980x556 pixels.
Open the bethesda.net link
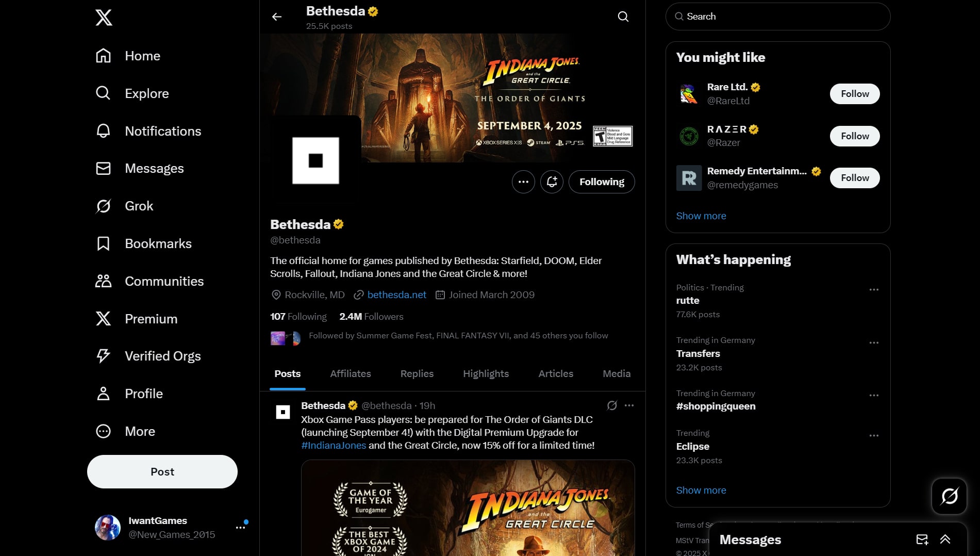396,295
